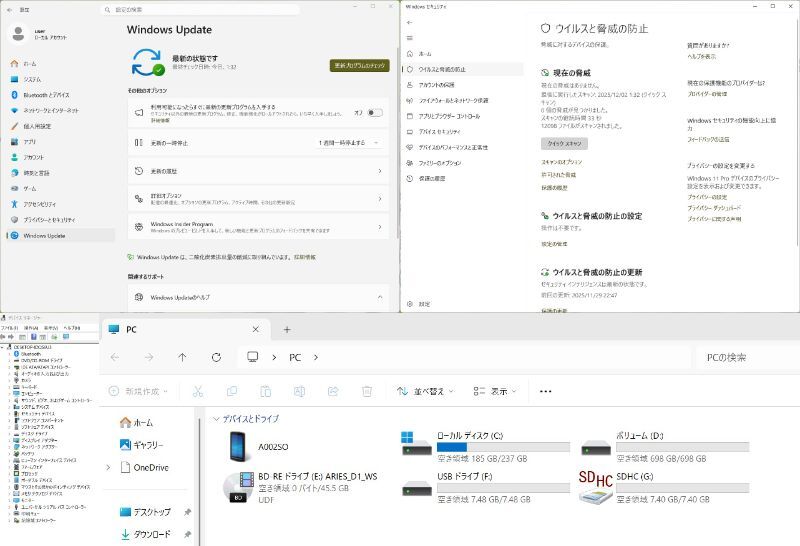The height and width of the screenshot is (546, 800).
Task: Click the Check for updates button
Action: point(359,65)
